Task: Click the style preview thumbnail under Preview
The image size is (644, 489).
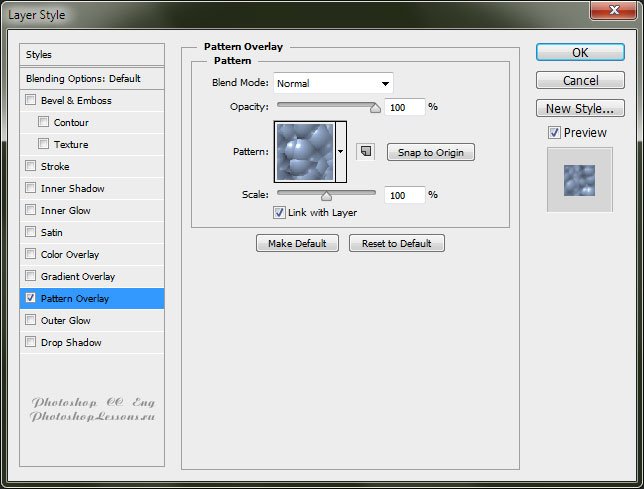Action: click(579, 180)
